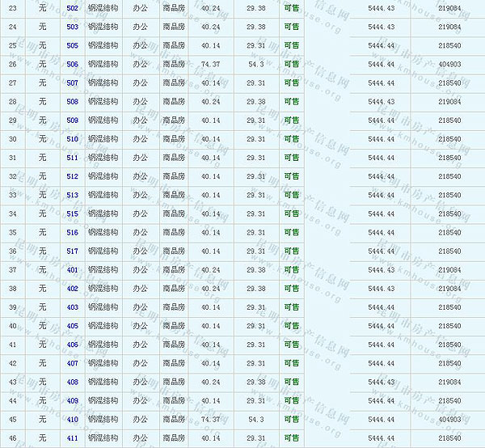Click 可售 status in row 26
The height and width of the screenshot is (448, 485).
point(291,64)
